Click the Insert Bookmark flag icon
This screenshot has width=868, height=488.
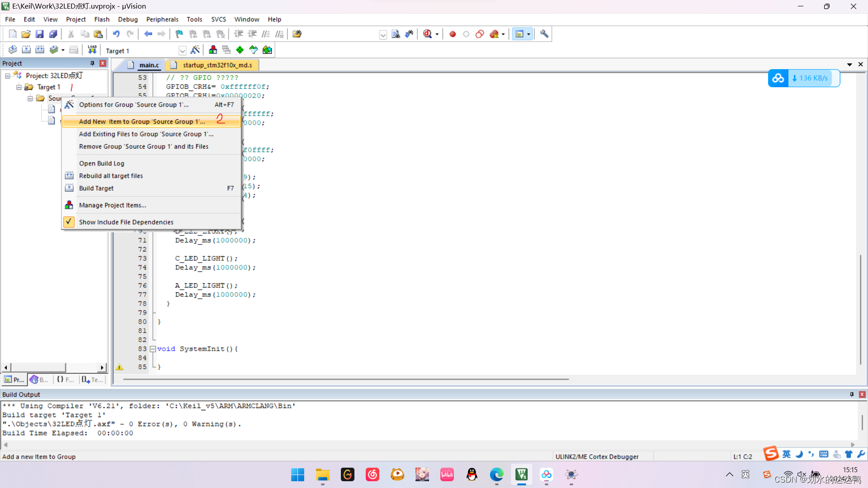coord(179,34)
